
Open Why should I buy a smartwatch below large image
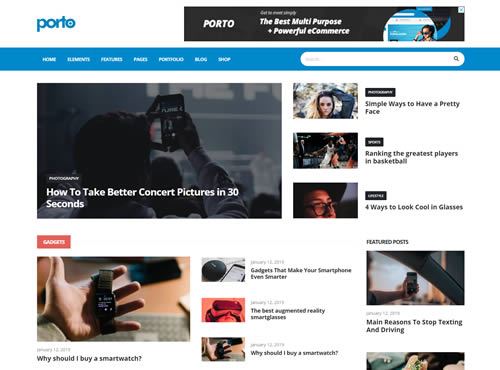pos(89,359)
